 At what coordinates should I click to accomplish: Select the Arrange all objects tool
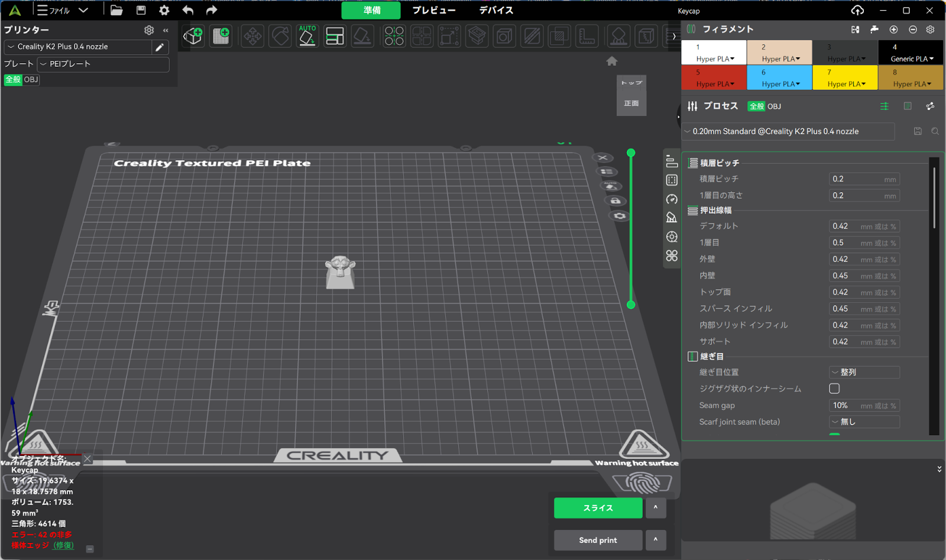pos(335,36)
